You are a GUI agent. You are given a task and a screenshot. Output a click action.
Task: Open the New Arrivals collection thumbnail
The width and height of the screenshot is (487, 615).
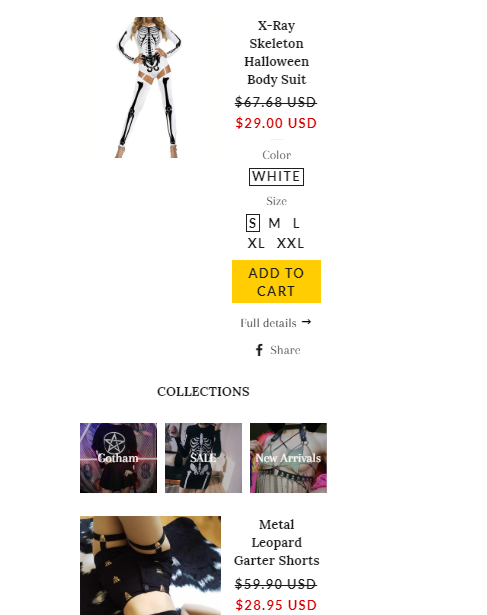(288, 458)
